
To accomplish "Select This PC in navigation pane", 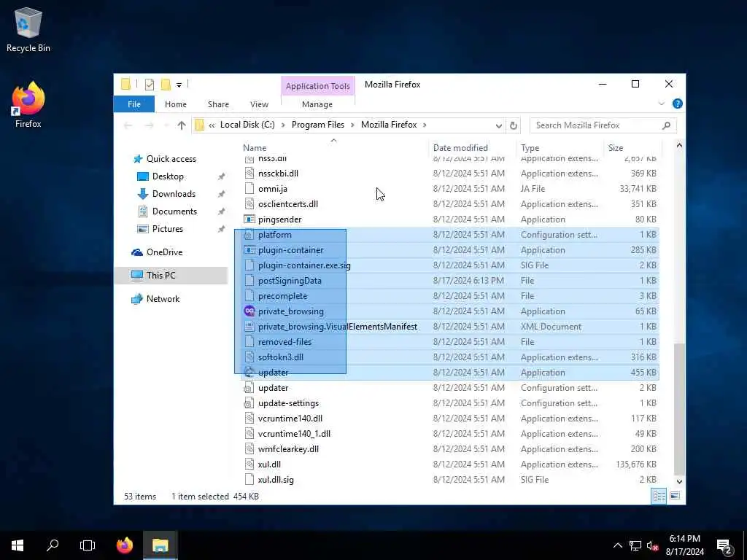I will [160, 275].
